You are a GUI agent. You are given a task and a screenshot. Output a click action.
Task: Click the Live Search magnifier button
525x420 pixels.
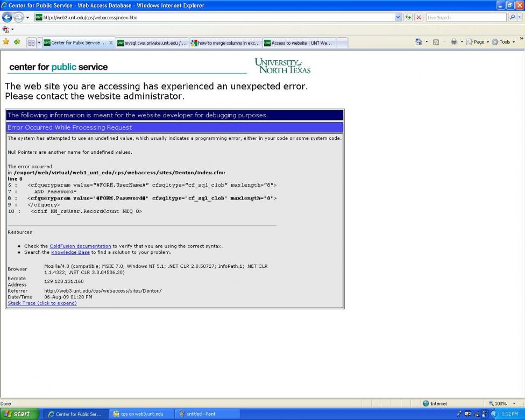(x=512, y=17)
